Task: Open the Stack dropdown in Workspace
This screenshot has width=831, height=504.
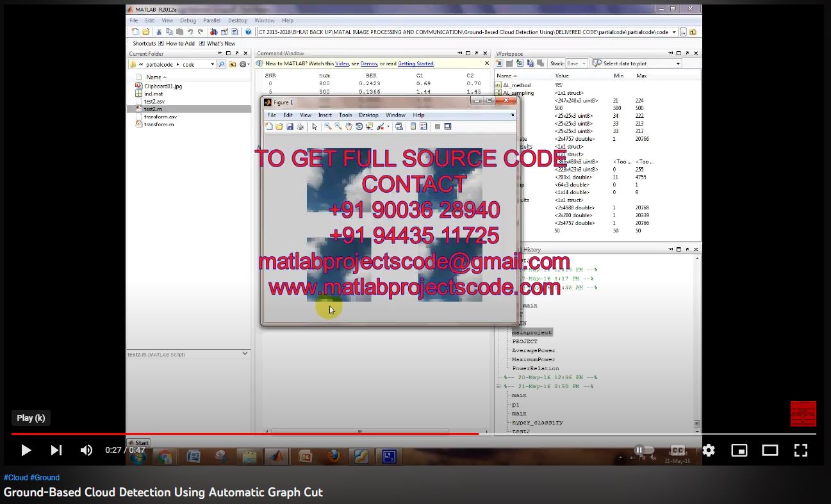Action: [577, 63]
